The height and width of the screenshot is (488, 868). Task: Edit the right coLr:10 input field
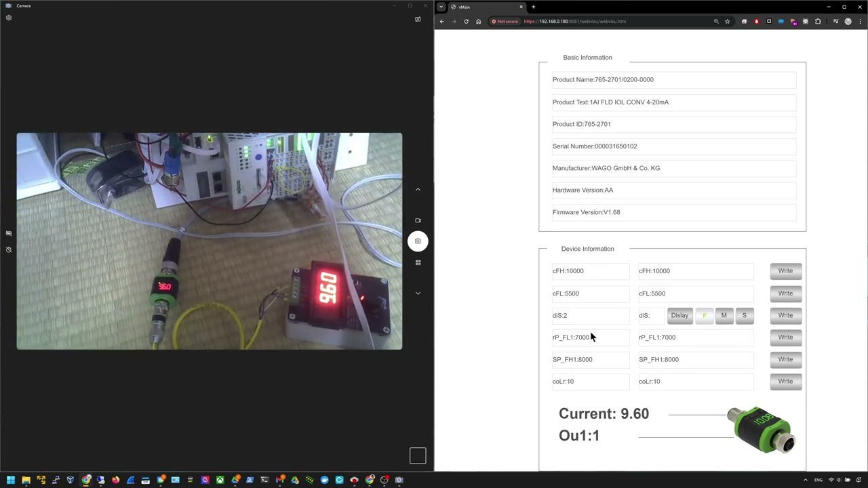pyautogui.click(x=696, y=382)
